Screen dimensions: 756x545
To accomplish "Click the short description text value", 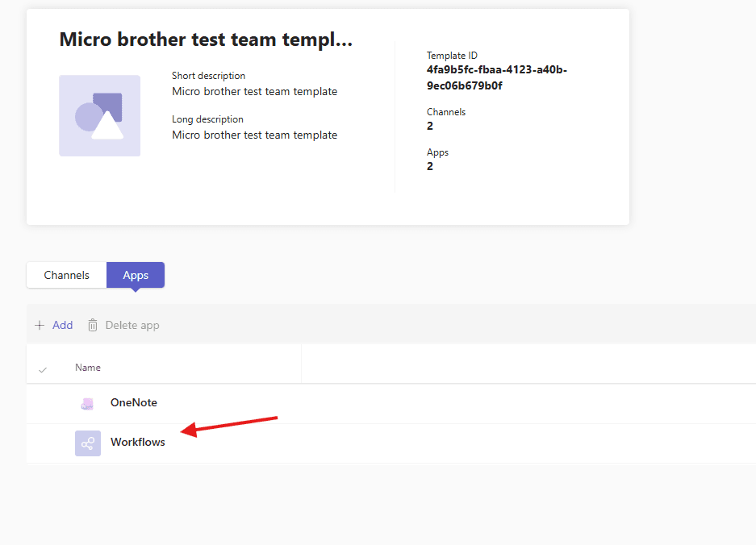I will (254, 92).
